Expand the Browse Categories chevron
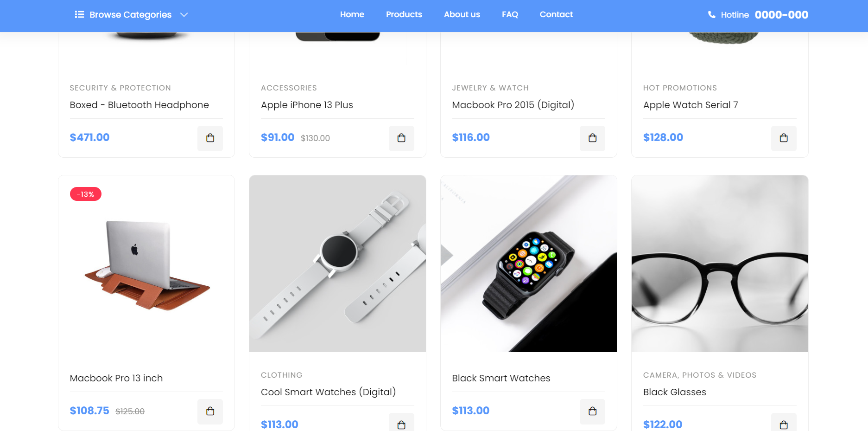This screenshot has height=431, width=868. coord(184,15)
